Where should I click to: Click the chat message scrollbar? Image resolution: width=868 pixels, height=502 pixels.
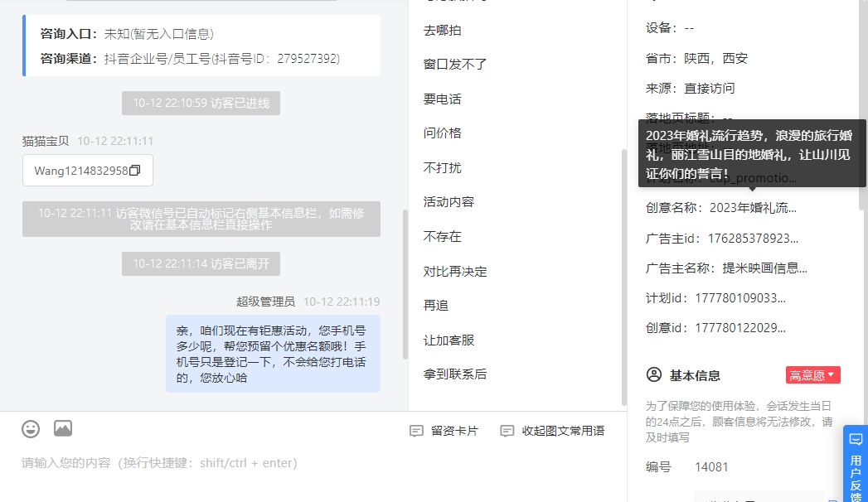click(405, 285)
